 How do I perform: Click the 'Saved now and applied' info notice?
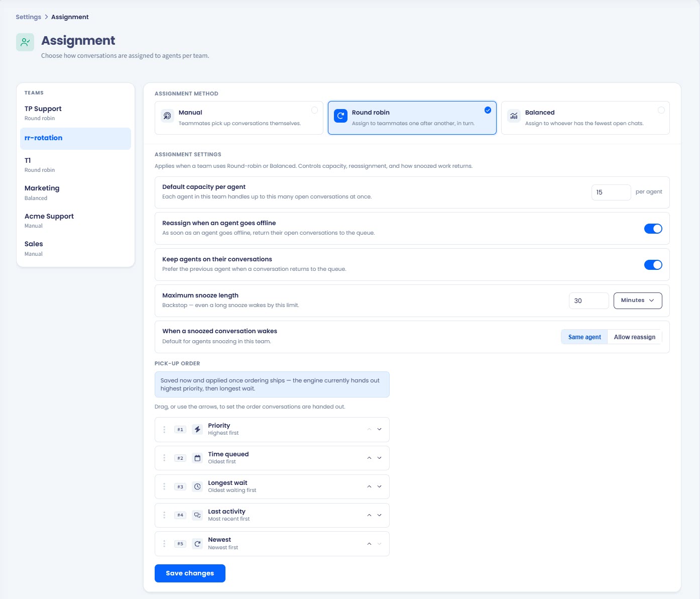pos(272,384)
